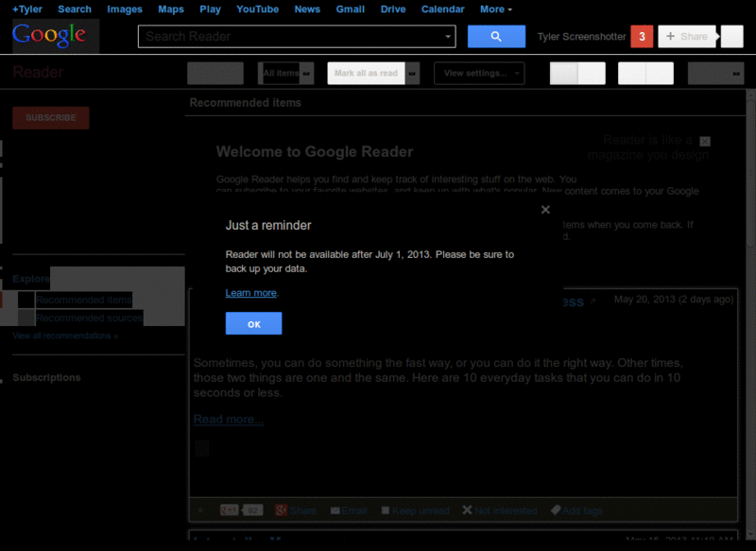Open View all recommendations link
The image size is (756, 551).
[65, 336]
